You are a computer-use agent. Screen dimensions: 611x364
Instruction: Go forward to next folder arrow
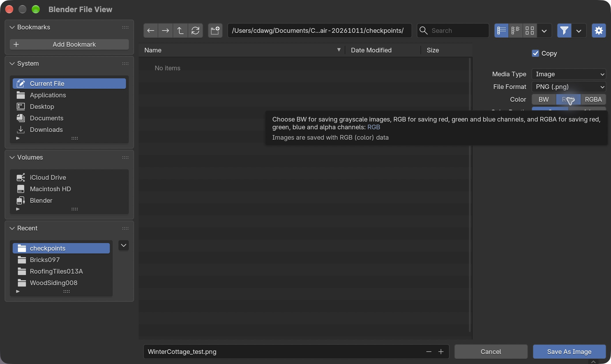(x=165, y=31)
